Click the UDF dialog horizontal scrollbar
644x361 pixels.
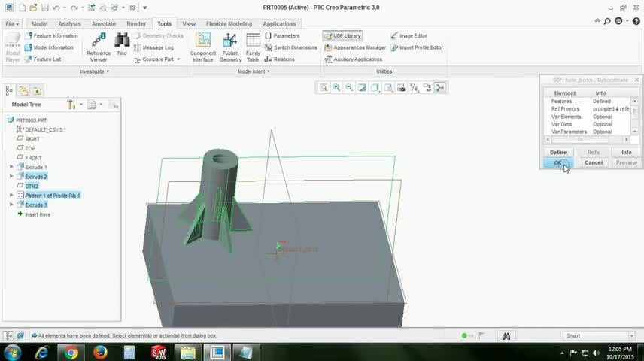587,140
